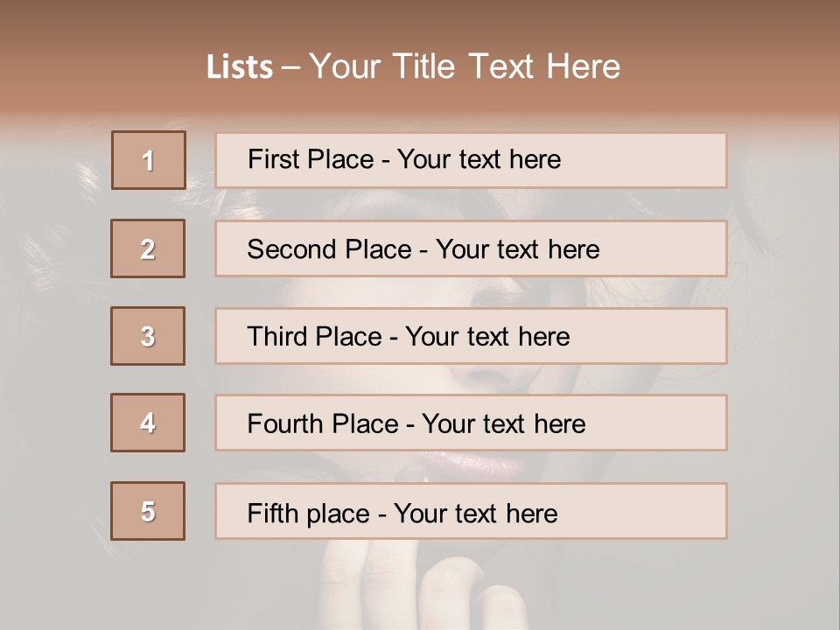This screenshot has width=840, height=630.
Task: Click the number 1 box
Action: click(148, 160)
